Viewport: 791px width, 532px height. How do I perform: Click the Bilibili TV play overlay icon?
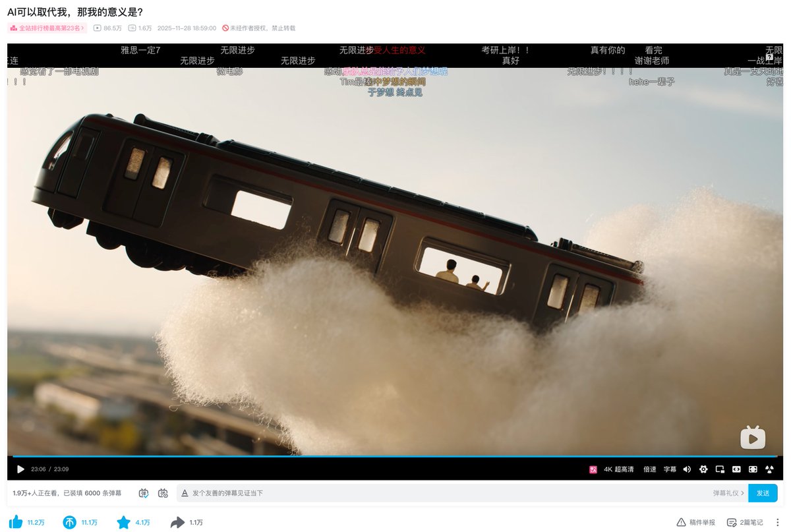753,437
